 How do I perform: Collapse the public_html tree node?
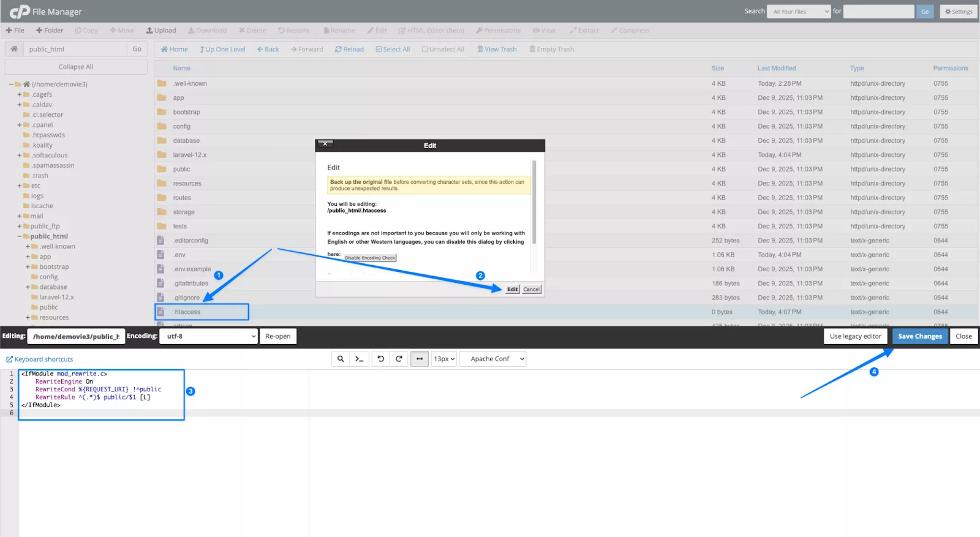tap(20, 236)
